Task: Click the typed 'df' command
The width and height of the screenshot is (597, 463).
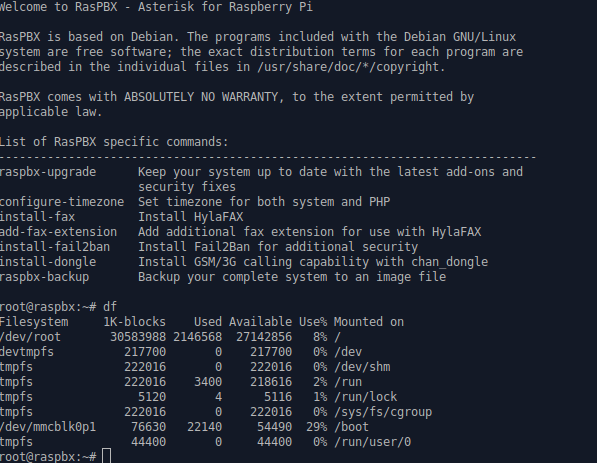Action: pos(110,307)
